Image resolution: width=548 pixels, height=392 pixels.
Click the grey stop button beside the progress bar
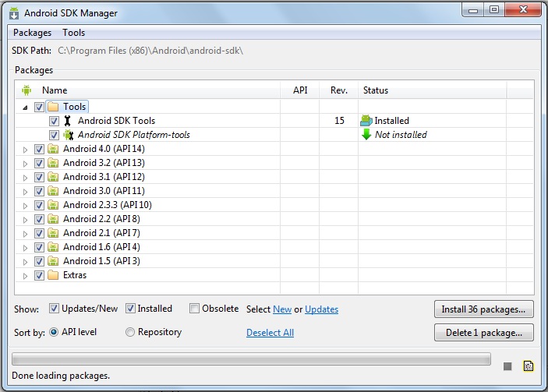(507, 366)
